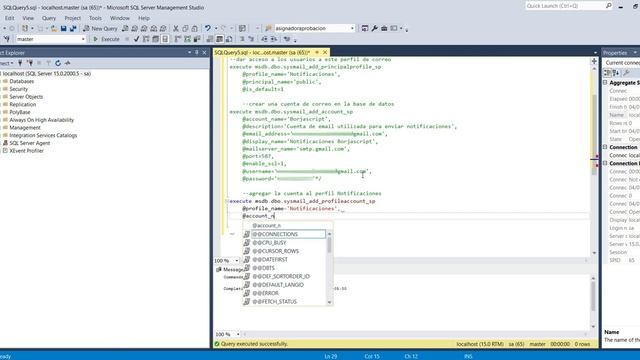This screenshot has height=360, width=640.
Task: Open the Query menu
Action: click(x=49, y=18)
